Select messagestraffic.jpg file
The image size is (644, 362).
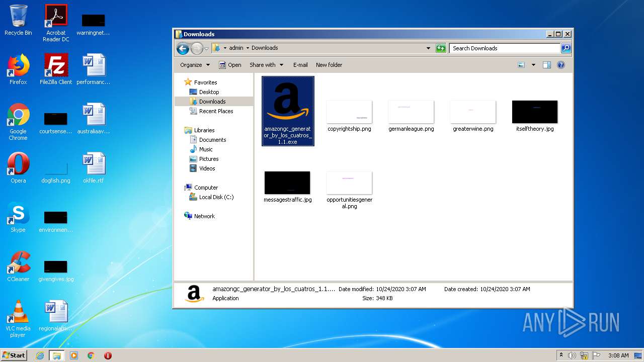click(x=288, y=187)
